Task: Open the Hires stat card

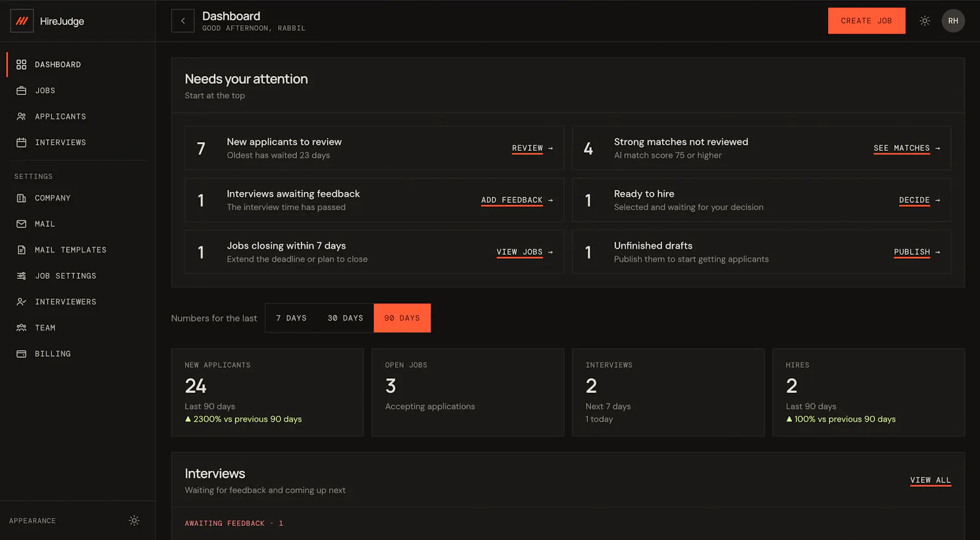Action: [x=869, y=392]
